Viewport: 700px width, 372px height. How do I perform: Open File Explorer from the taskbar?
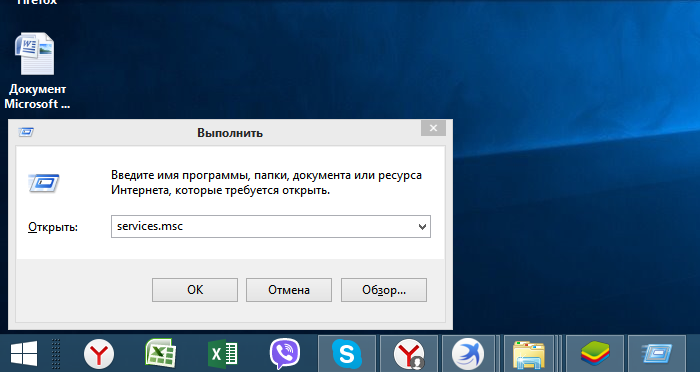pyautogui.click(x=529, y=354)
